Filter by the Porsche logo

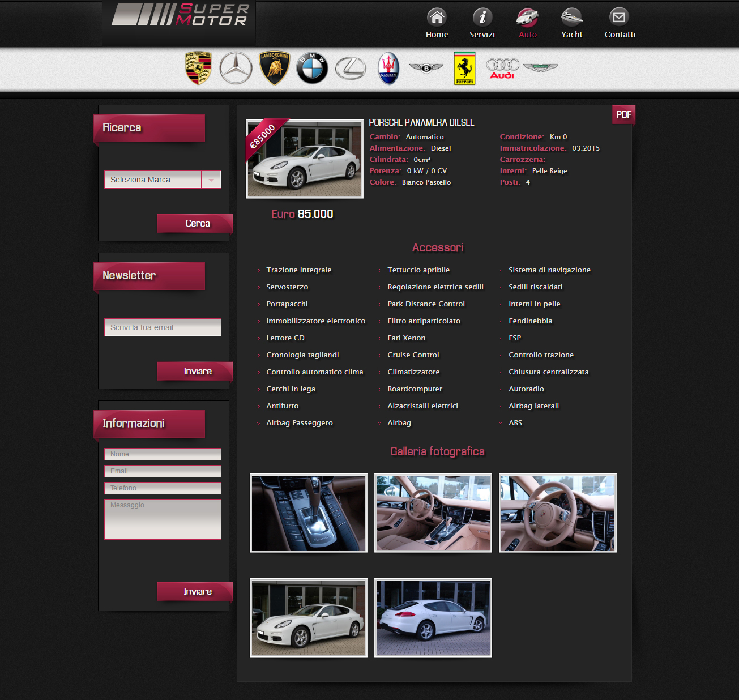click(x=198, y=68)
